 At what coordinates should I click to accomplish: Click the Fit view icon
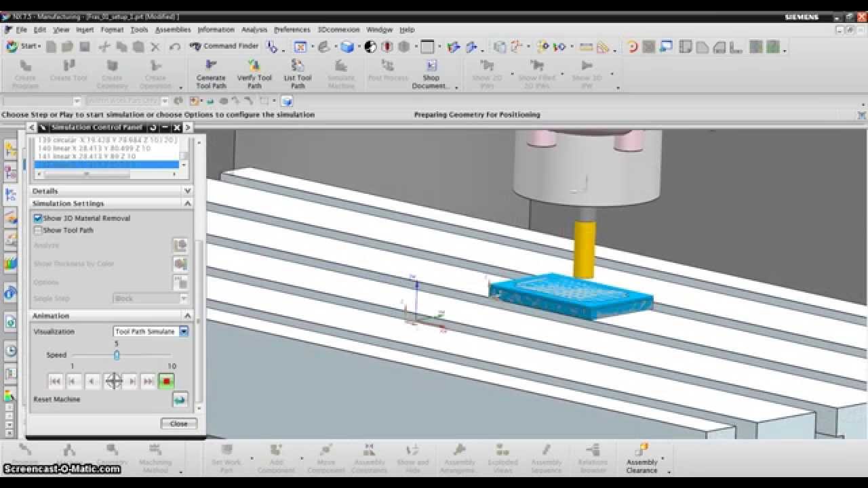click(x=300, y=47)
